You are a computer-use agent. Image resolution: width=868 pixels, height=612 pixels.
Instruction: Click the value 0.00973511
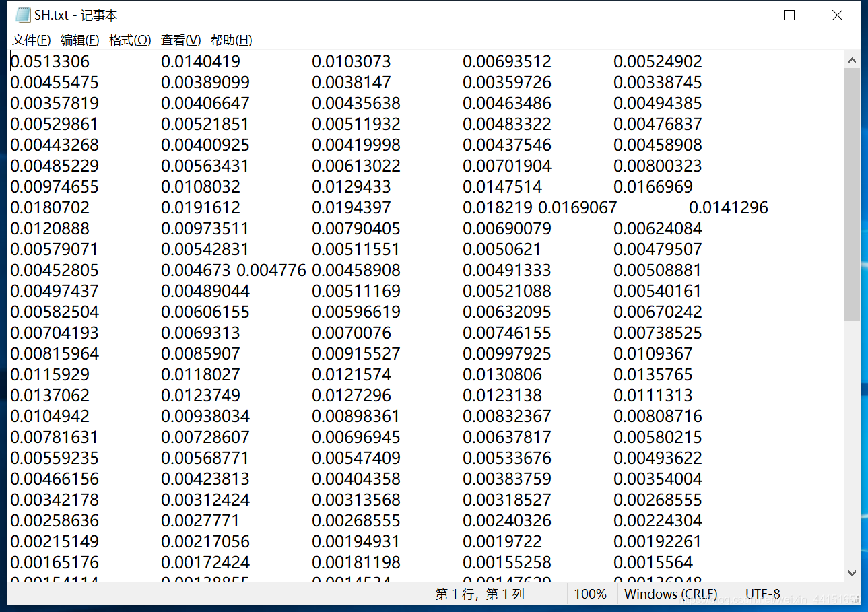click(x=205, y=229)
